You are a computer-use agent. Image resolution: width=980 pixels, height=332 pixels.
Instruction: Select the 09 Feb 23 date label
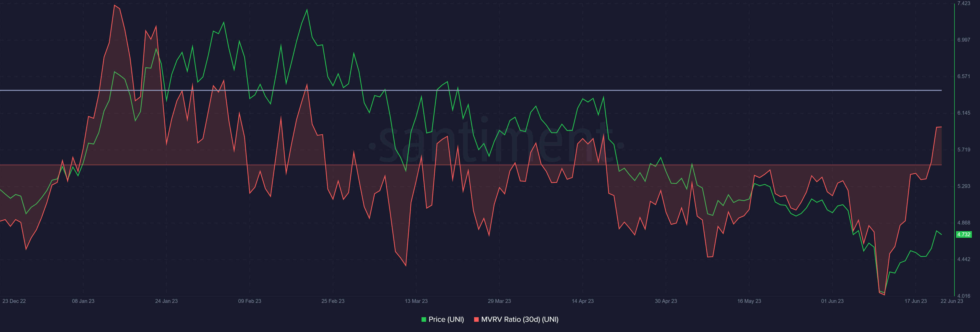[x=250, y=301]
